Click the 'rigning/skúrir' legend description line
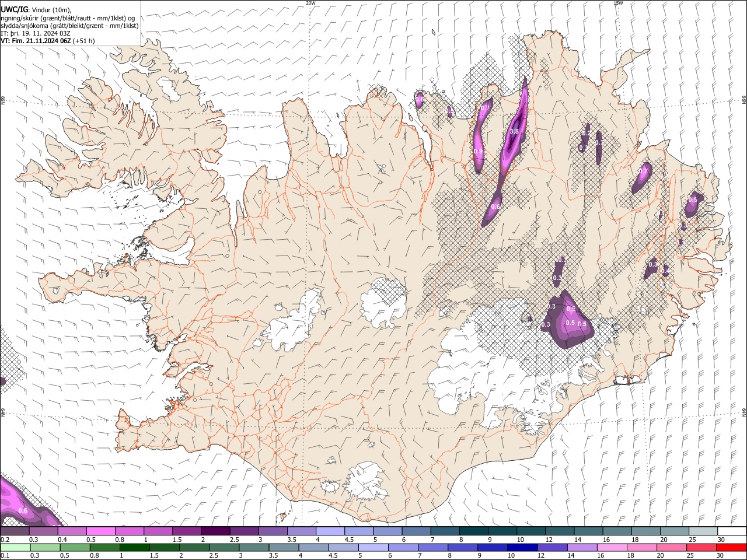 tap(68, 18)
